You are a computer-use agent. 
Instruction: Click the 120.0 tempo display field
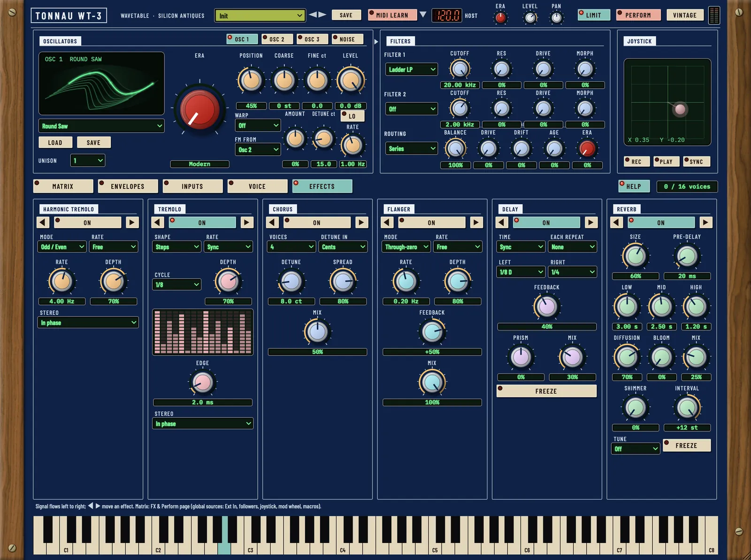coord(446,15)
